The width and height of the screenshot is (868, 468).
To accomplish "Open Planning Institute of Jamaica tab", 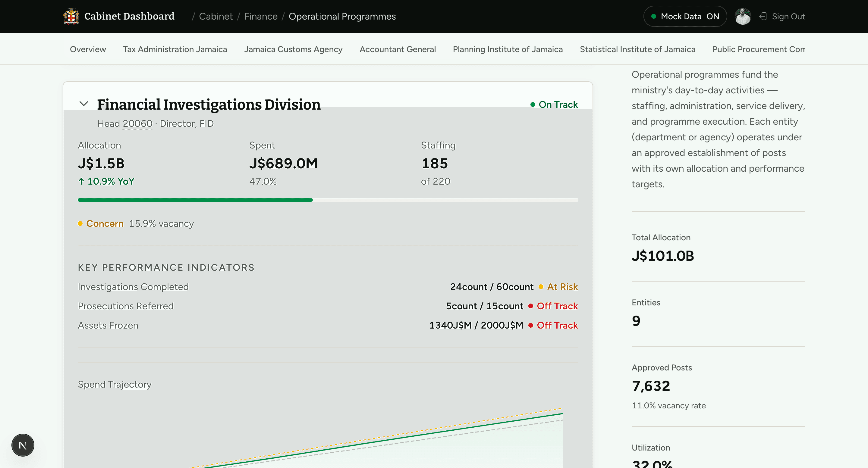I will point(508,49).
